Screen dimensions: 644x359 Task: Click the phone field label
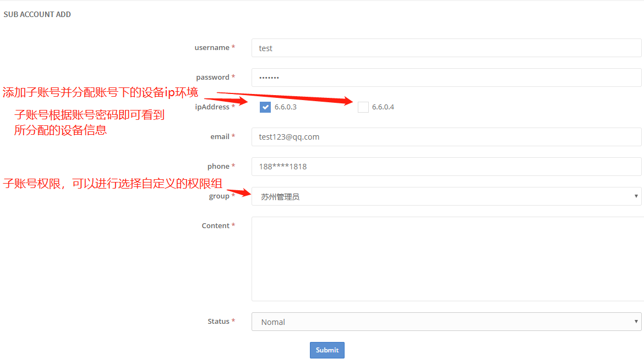tap(219, 166)
